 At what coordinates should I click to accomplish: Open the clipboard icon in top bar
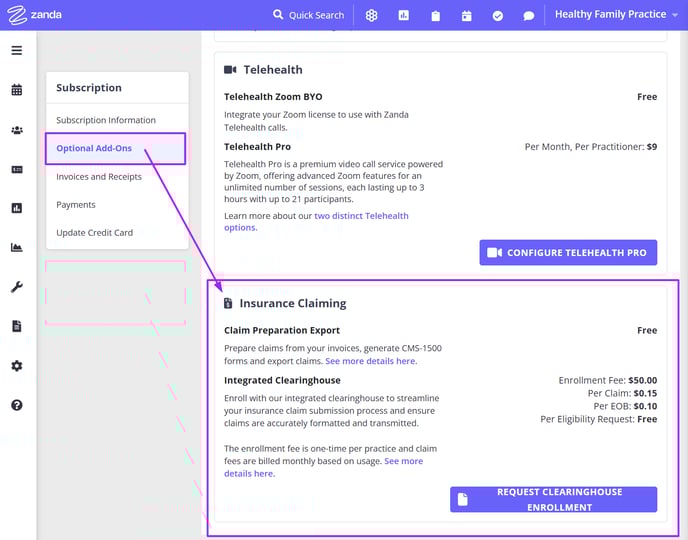tap(435, 16)
